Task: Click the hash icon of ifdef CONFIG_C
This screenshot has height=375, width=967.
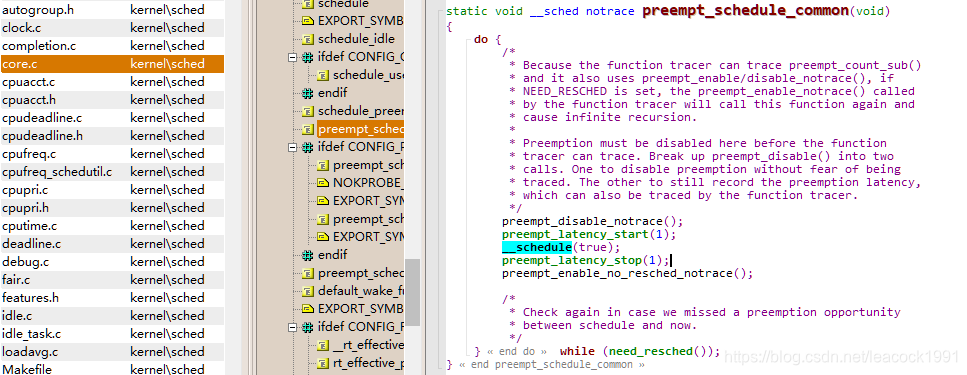Action: (x=308, y=57)
